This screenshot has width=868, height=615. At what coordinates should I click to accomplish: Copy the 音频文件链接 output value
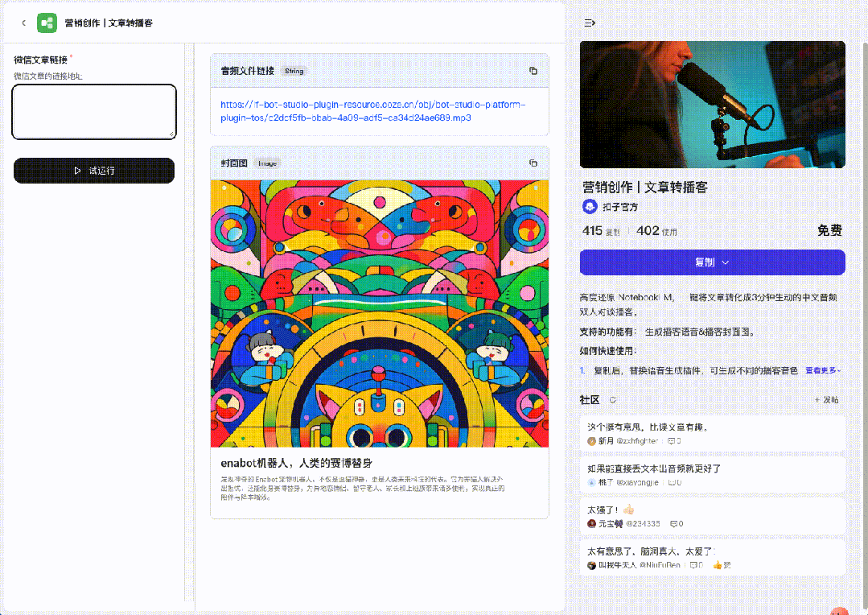point(533,71)
